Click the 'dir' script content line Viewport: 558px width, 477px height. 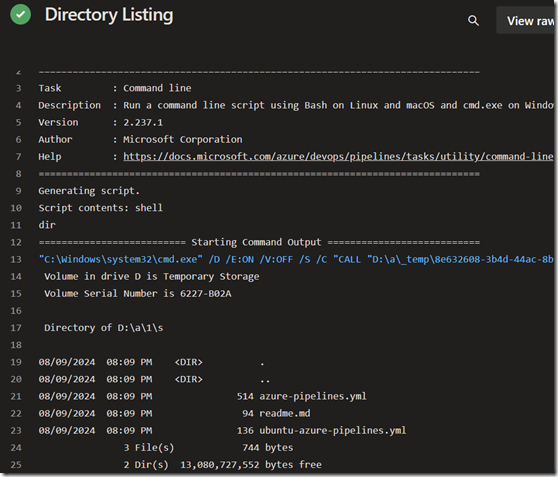pos(47,225)
